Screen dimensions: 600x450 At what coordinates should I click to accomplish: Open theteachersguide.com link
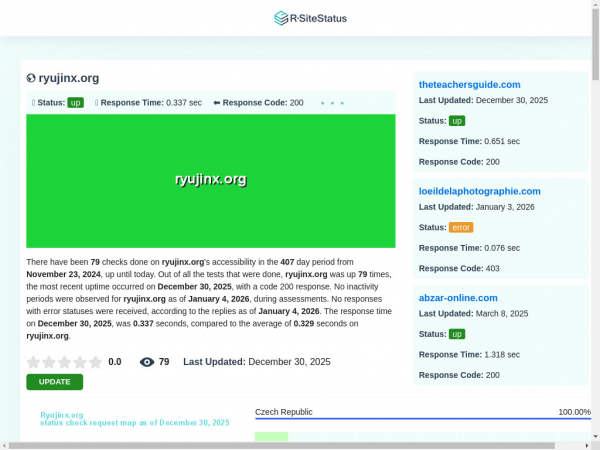[x=469, y=85]
